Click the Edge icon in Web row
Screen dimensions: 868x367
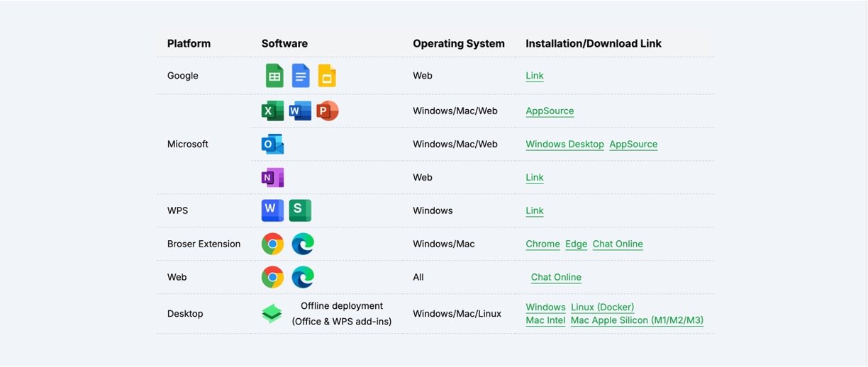coord(303,277)
